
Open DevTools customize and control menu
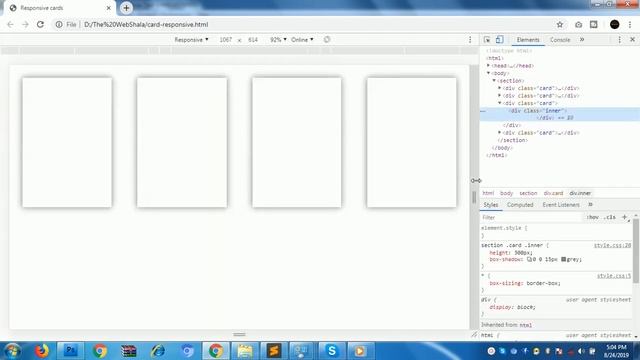[619, 40]
